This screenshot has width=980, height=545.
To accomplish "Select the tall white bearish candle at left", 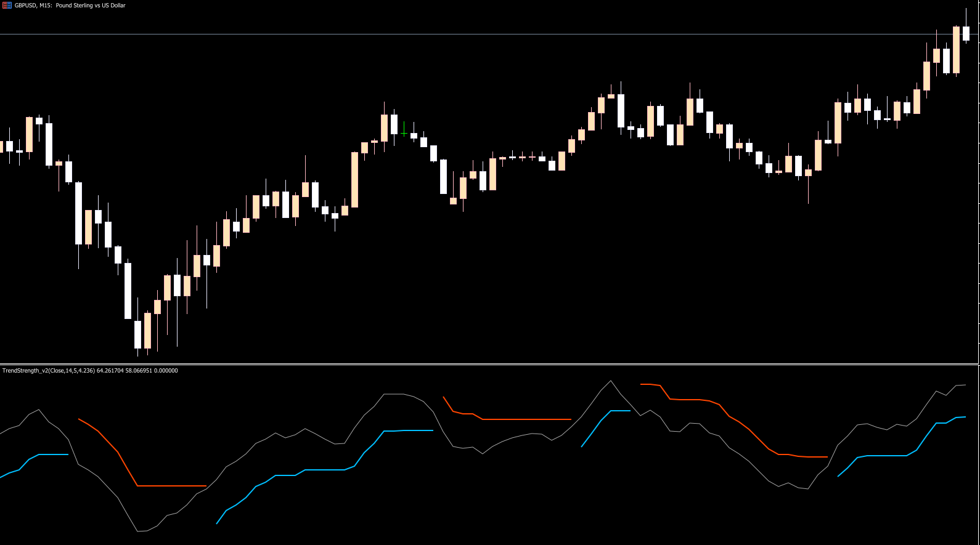I will click(x=78, y=213).
